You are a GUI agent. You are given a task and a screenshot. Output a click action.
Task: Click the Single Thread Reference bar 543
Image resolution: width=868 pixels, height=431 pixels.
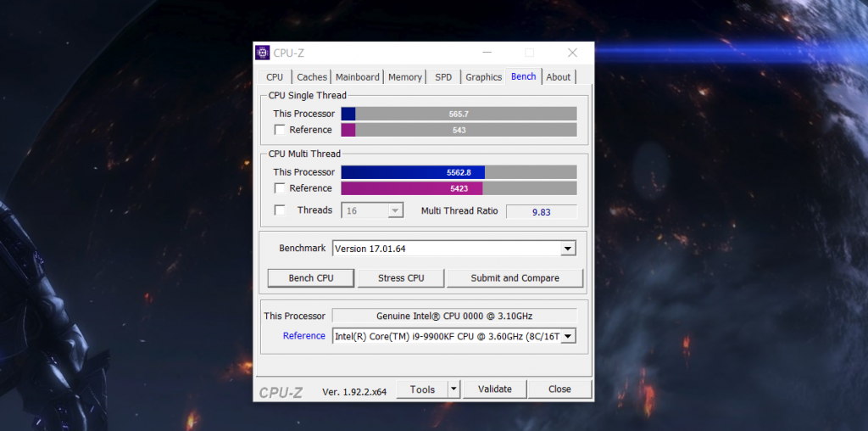[459, 130]
